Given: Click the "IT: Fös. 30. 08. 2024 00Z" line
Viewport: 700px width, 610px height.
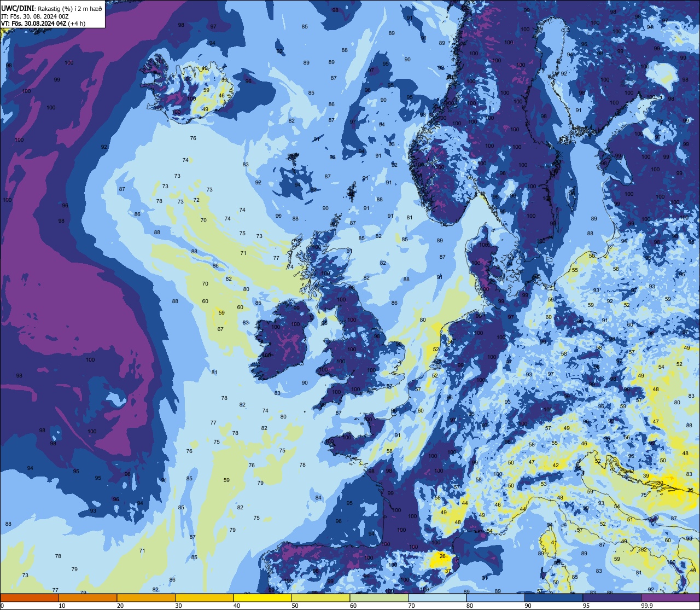Looking at the screenshot, I should pos(34,16).
